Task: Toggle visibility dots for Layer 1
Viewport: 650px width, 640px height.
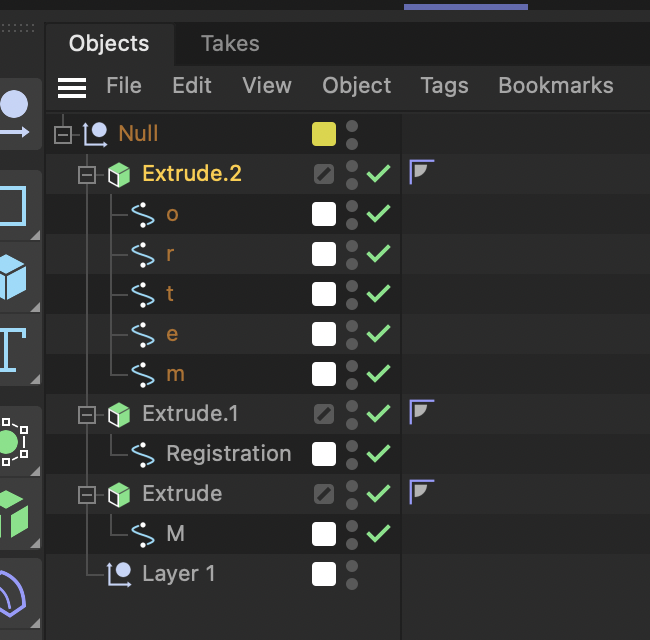Action: point(352,574)
